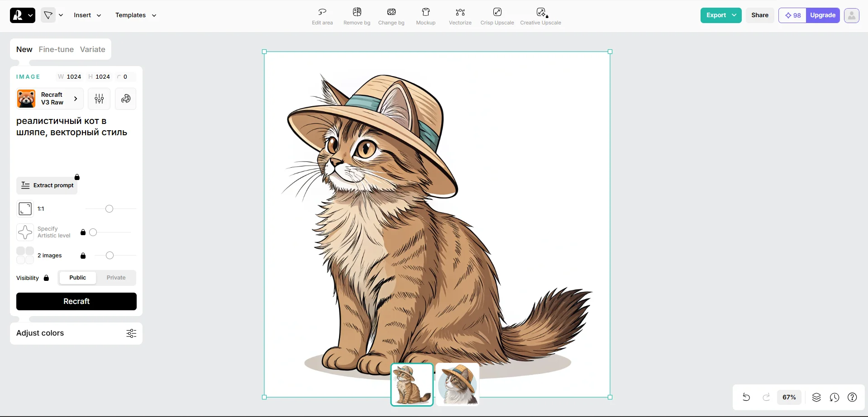The image size is (868, 417).
Task: Click the Edit area tool
Action: click(322, 16)
